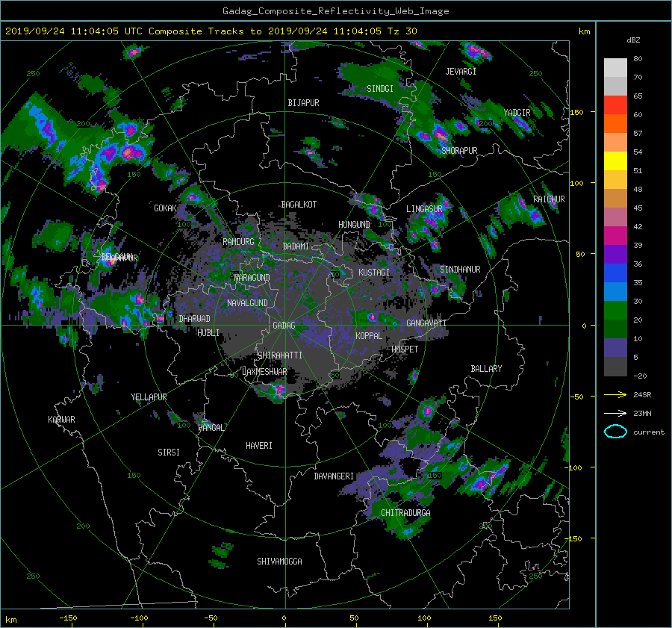This screenshot has width=672, height=628.
Task: Click the YADGIR city label
Action: tap(517, 113)
